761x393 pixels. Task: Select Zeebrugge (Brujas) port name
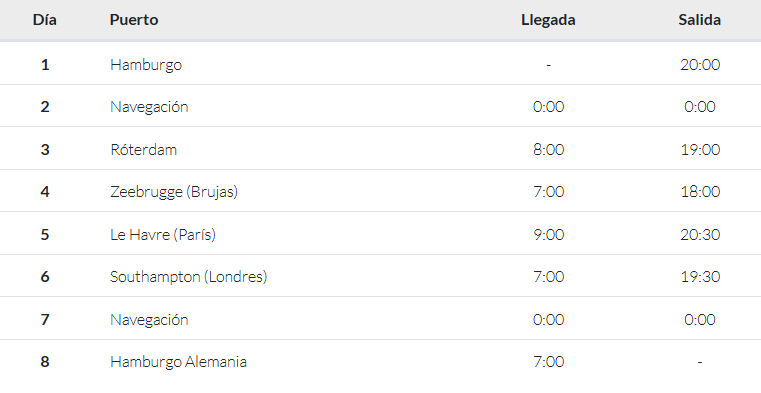174,192
